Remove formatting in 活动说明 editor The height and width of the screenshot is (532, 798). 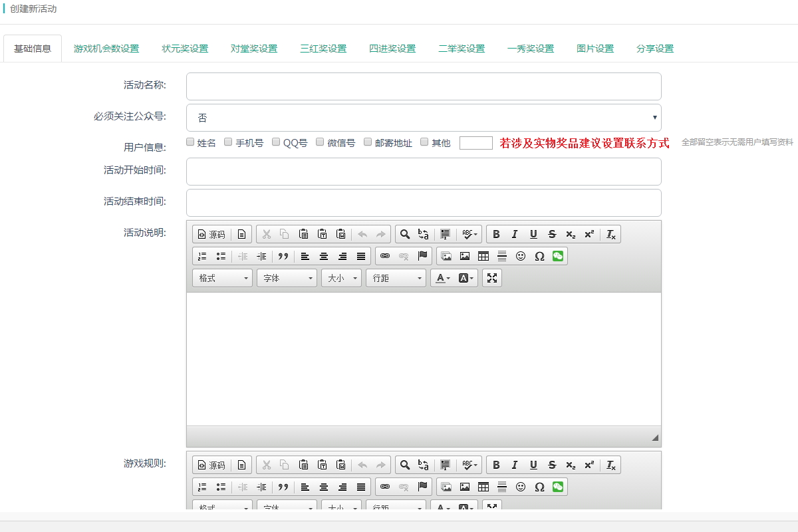[x=611, y=234]
